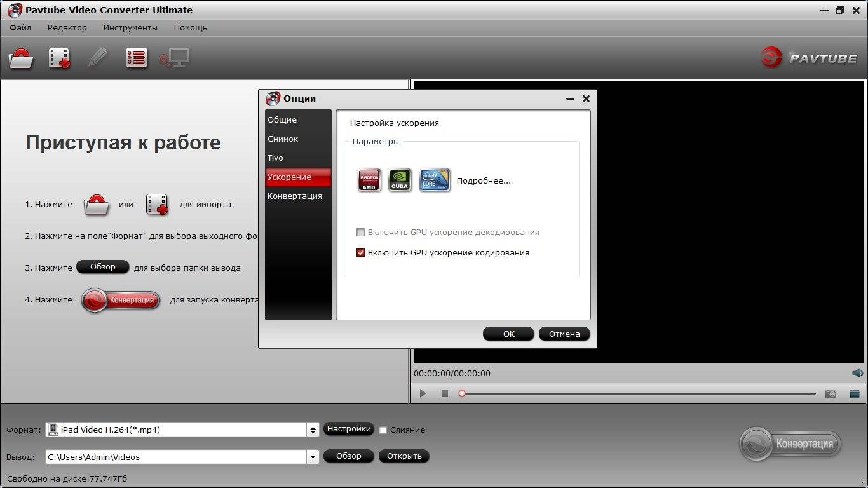Expand the Формат dropdown arrow
Screen dimensions: 868x488
click(x=313, y=430)
